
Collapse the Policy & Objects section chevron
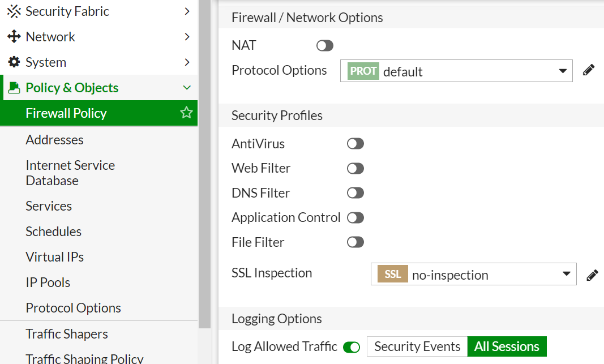point(187,88)
